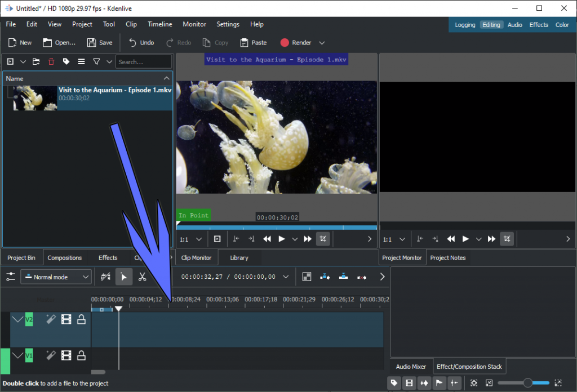
Task: Select the razor cut tool
Action: (x=142, y=277)
